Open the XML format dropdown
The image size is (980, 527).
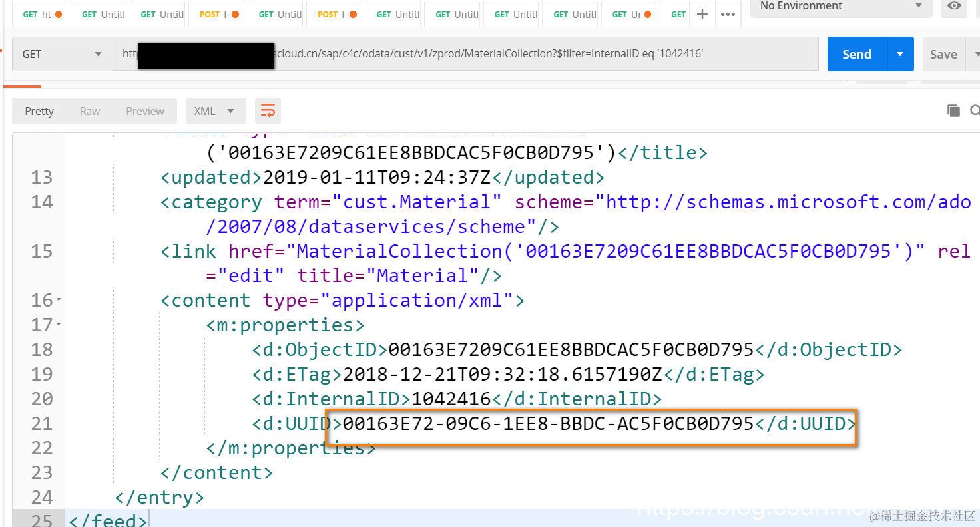click(x=216, y=111)
